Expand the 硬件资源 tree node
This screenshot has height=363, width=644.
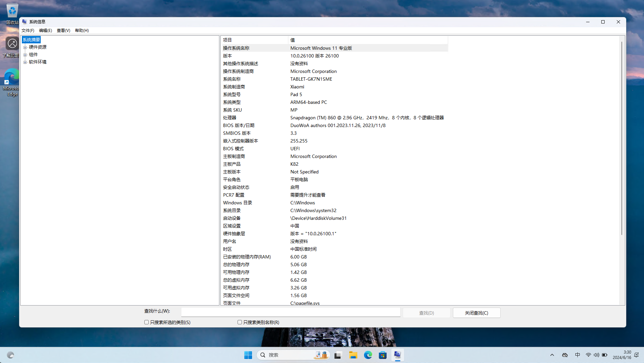[x=25, y=47]
